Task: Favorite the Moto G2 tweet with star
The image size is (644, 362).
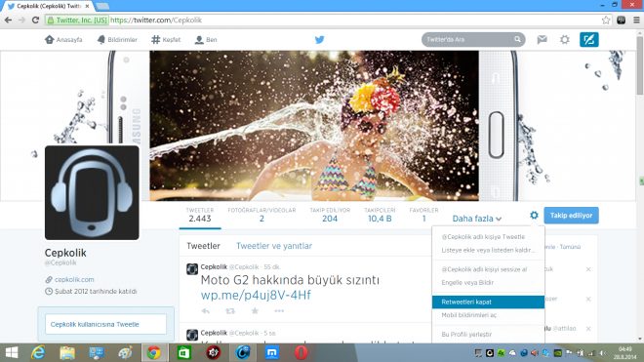Action: (255, 310)
